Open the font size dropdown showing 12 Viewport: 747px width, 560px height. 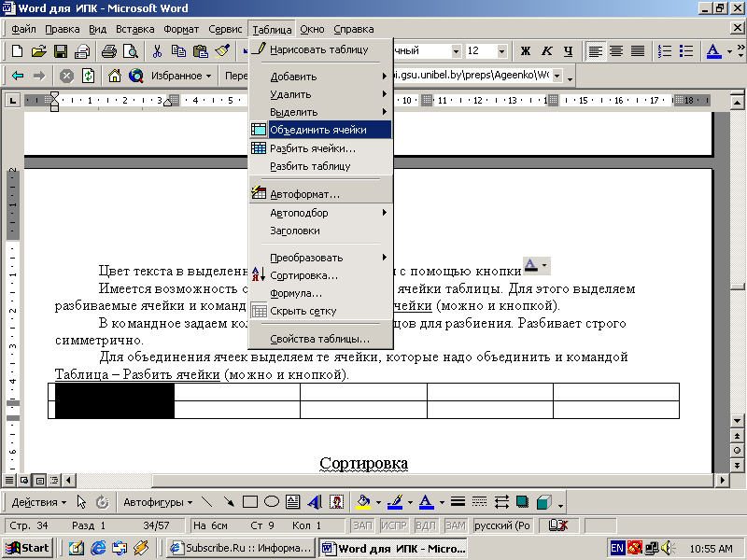point(501,51)
